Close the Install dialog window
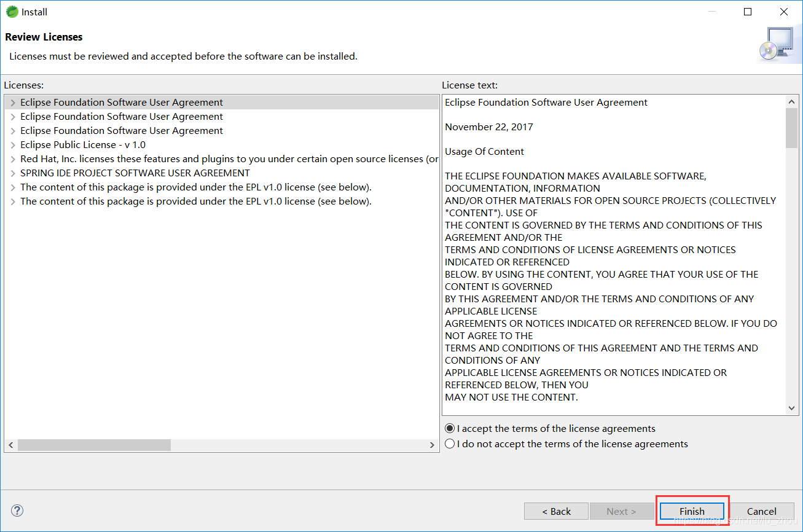Image resolution: width=803 pixels, height=532 pixels. pos(784,12)
